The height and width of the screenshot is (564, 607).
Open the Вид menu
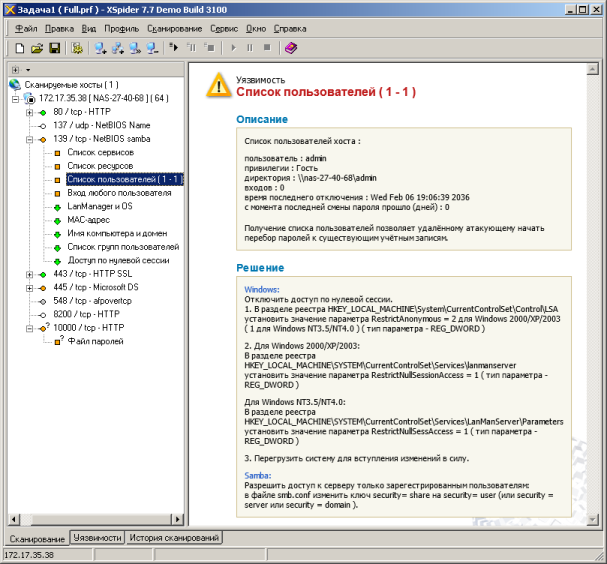click(x=89, y=29)
